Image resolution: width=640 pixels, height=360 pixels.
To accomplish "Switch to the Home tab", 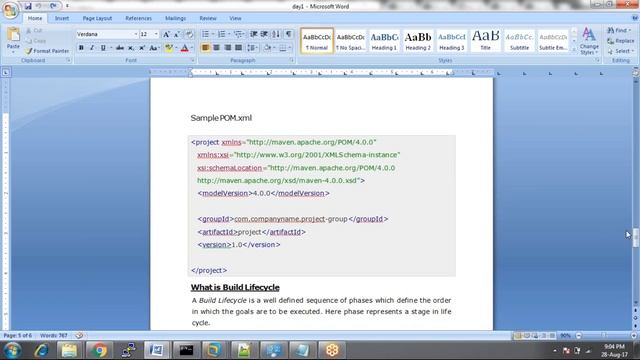I will coord(35,18).
